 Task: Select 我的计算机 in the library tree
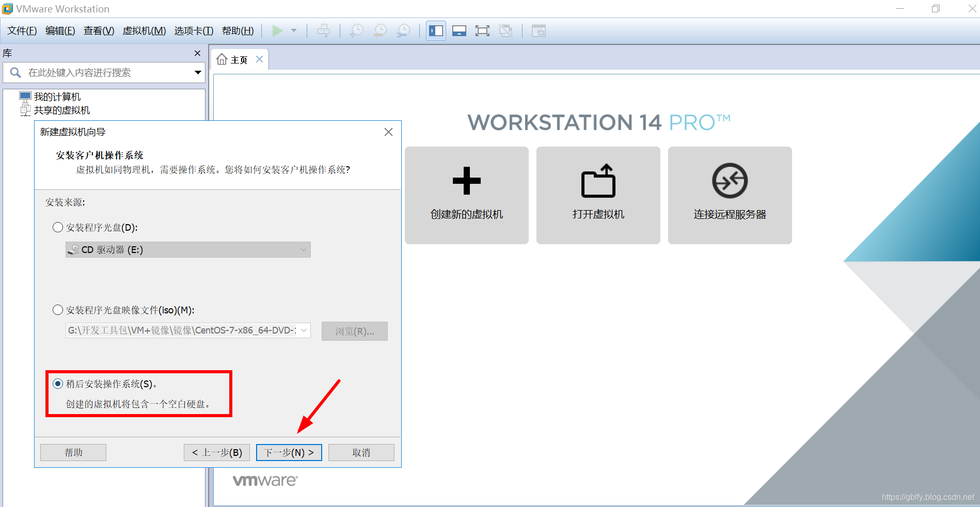(x=57, y=97)
